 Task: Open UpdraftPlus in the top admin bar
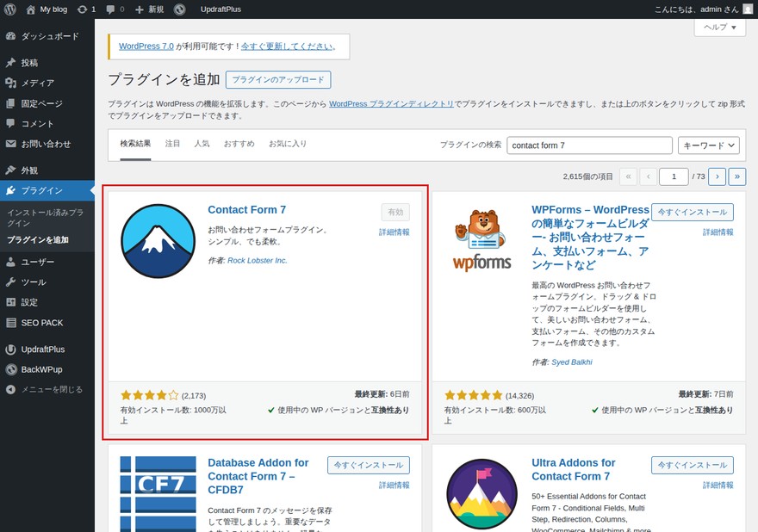click(221, 9)
